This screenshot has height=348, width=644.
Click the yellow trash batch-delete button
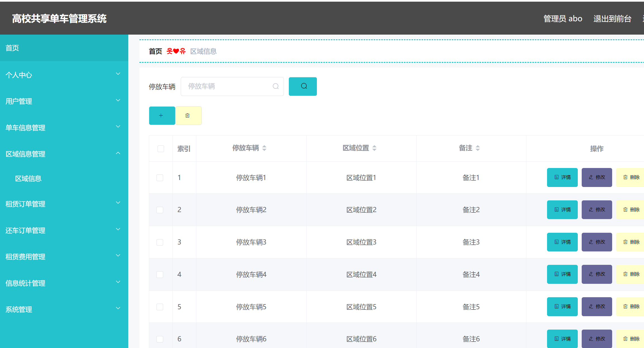pyautogui.click(x=188, y=116)
